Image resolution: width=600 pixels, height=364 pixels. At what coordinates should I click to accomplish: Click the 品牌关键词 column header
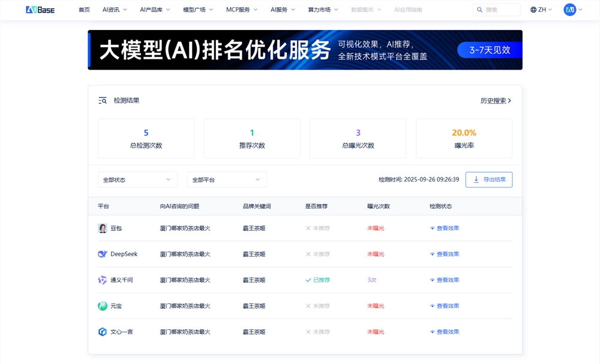(x=257, y=206)
